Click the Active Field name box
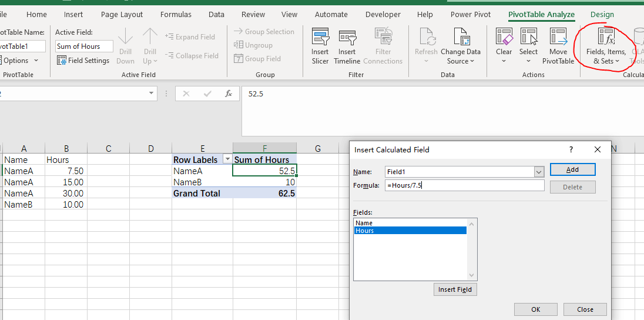This screenshot has width=644, height=320. click(x=84, y=46)
